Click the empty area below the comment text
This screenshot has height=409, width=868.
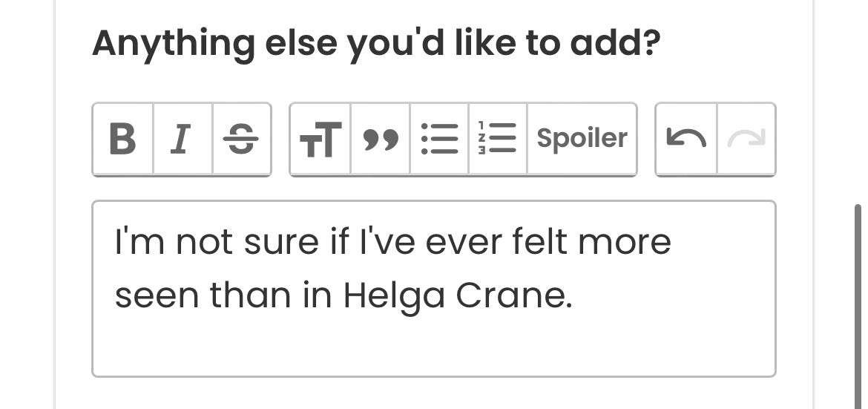(x=434, y=348)
